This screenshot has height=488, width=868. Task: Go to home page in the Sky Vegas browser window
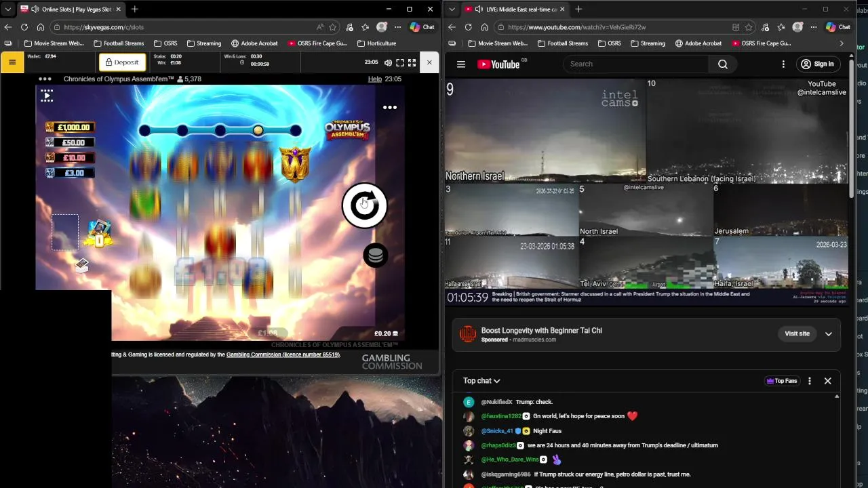pyautogui.click(x=41, y=27)
